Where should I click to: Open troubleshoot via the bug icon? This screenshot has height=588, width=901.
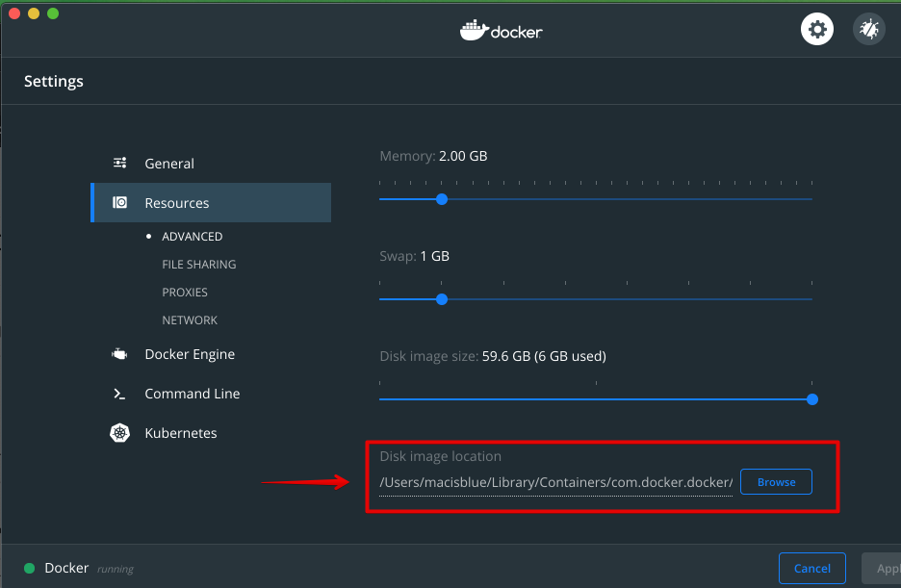(x=869, y=29)
